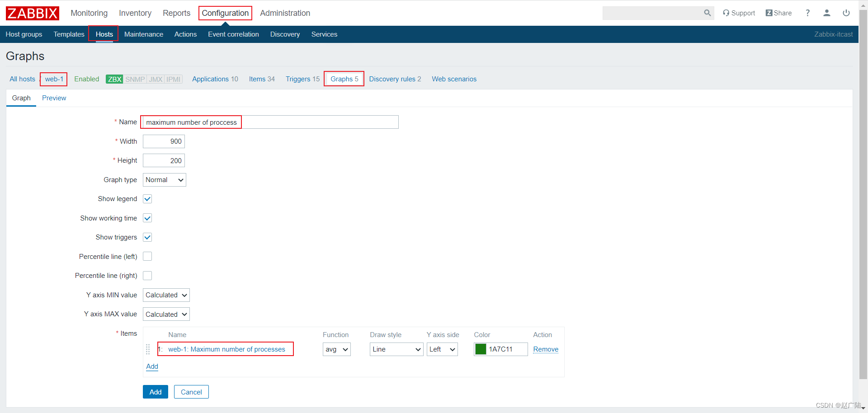Go to Hosts submenu

[104, 34]
